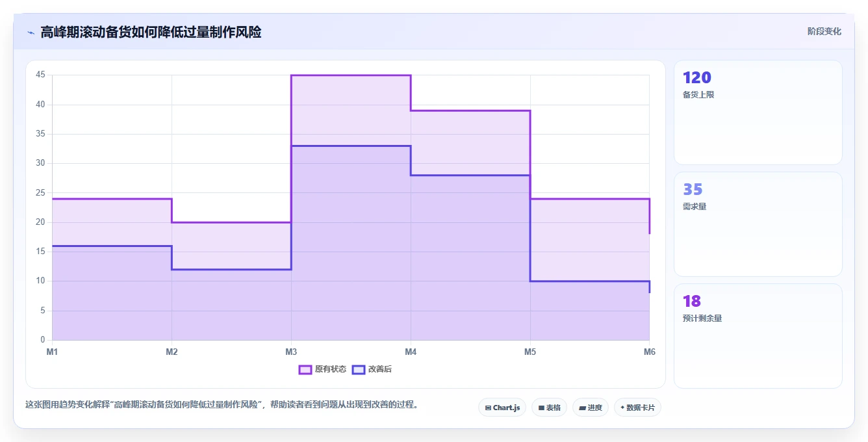The height and width of the screenshot is (442, 868).
Task: Click the M3 x-axis label
Action: click(x=291, y=352)
